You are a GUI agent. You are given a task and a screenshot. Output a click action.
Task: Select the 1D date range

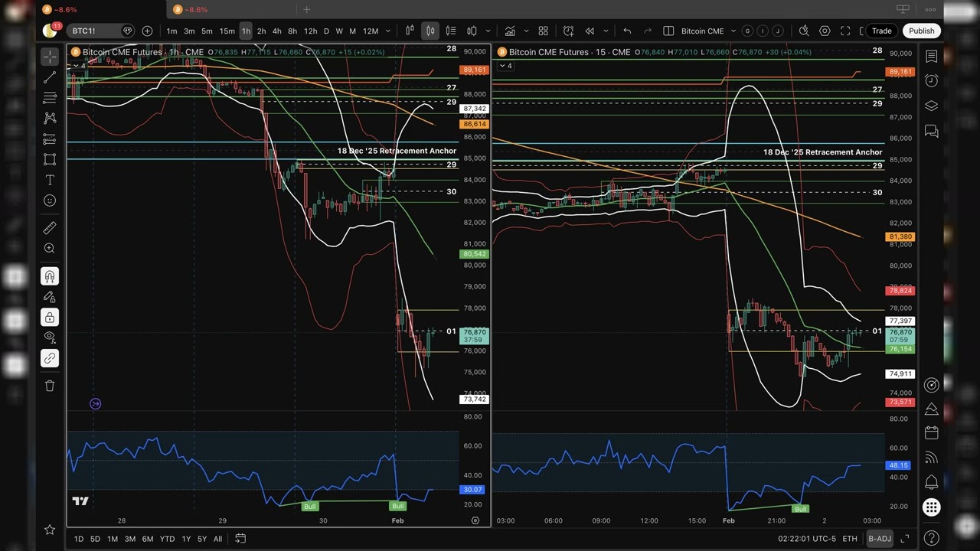point(79,539)
